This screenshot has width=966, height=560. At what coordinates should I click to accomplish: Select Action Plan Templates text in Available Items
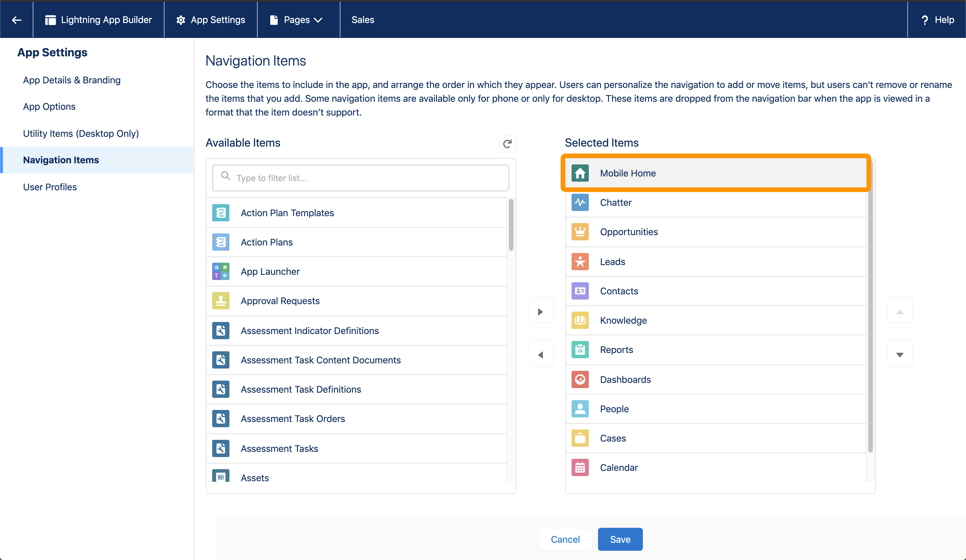287,213
